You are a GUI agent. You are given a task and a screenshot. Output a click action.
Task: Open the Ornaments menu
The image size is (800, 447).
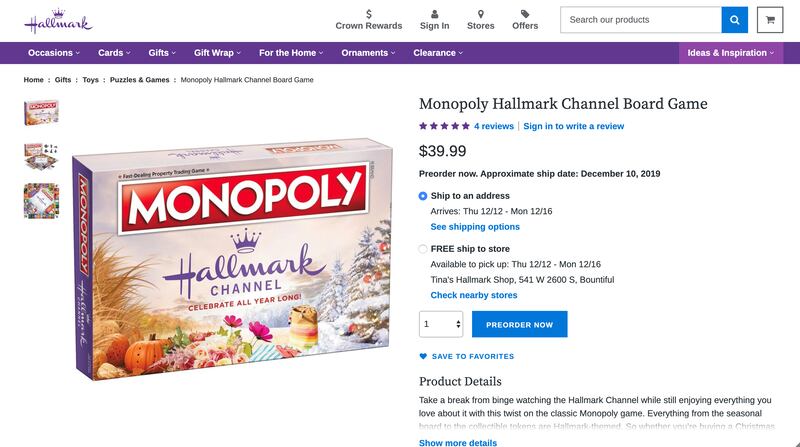[368, 53]
